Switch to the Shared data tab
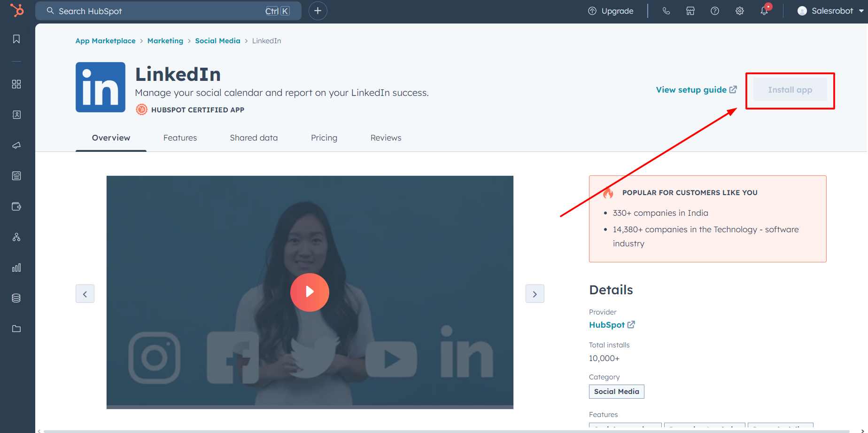868x433 pixels. click(x=254, y=138)
